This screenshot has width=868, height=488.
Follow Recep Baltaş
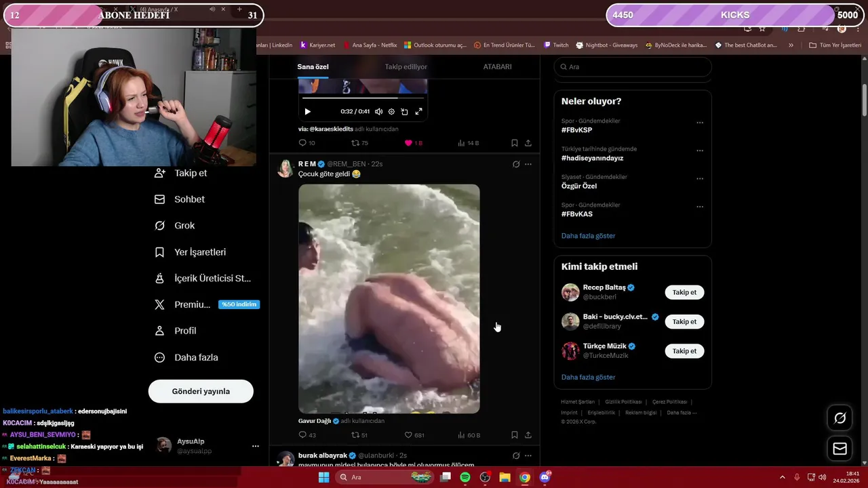tap(684, 292)
